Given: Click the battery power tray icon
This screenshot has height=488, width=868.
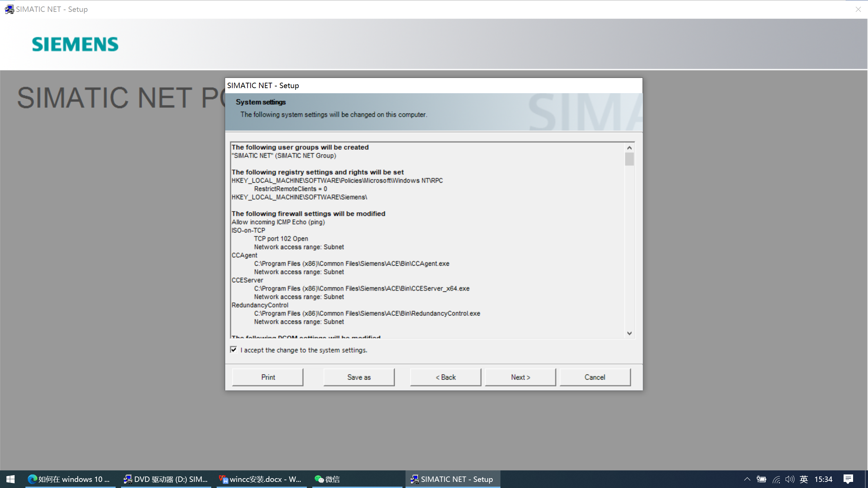Looking at the screenshot, I should 761,479.
